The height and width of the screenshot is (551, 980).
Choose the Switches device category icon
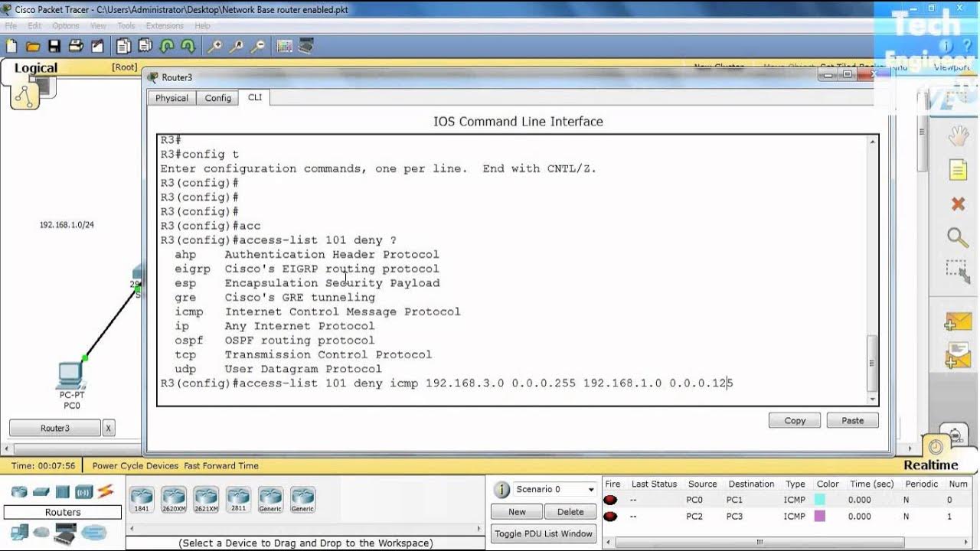[x=41, y=491]
